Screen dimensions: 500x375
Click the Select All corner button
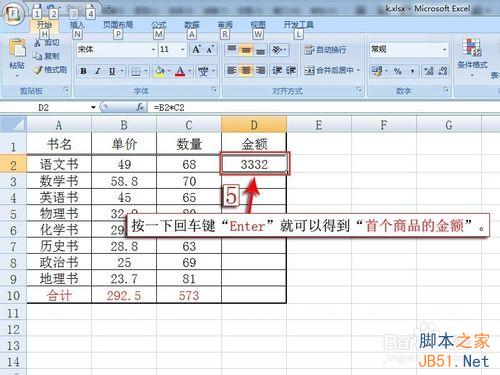coord(13,125)
